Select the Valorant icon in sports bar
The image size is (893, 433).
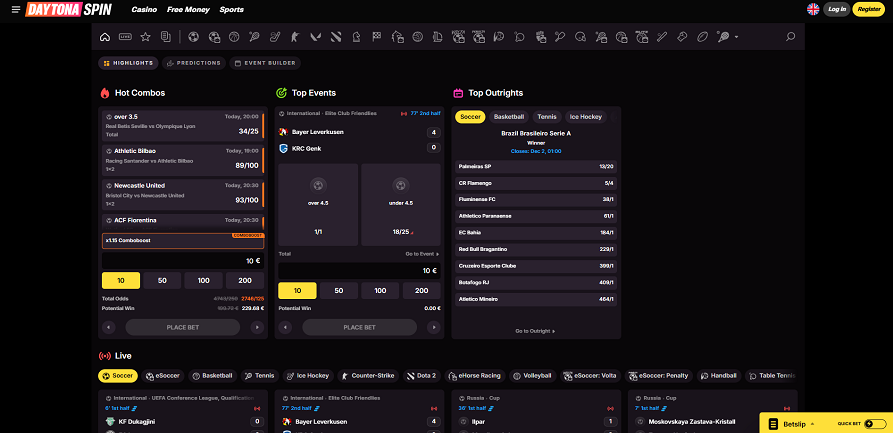(315, 37)
